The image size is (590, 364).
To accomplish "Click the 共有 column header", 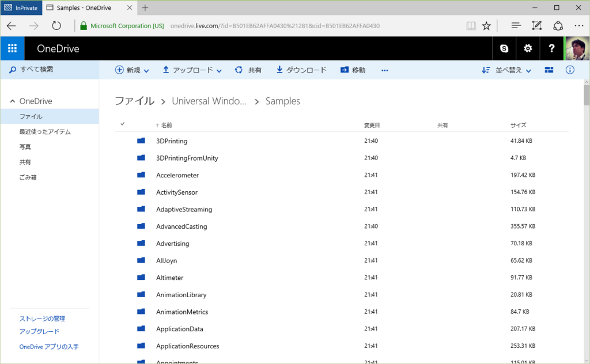I will [442, 125].
